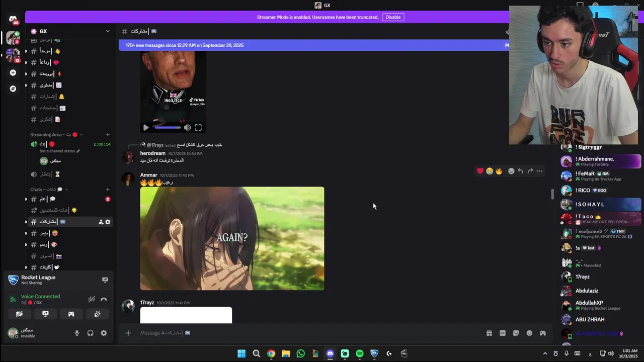Open edit channel gear for مشاركات
The image size is (644, 362).
click(x=108, y=222)
